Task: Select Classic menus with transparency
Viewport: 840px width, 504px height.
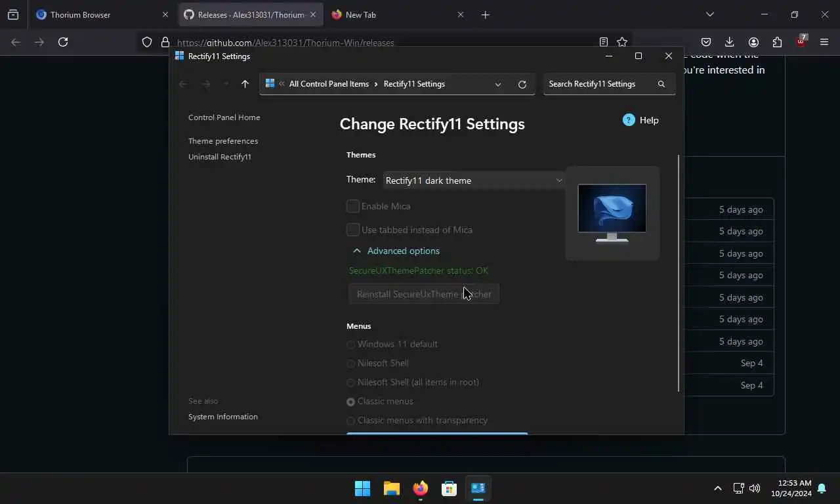Action: click(x=350, y=421)
